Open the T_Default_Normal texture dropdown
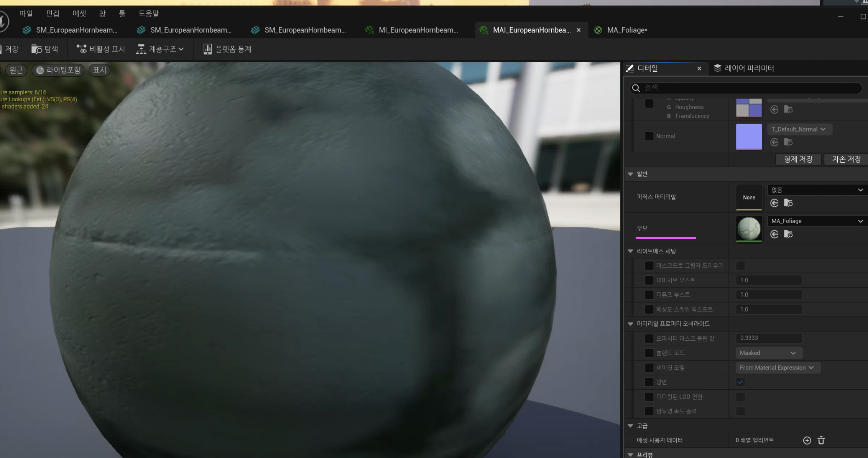Screen dimensions: 868x458 tap(799, 129)
